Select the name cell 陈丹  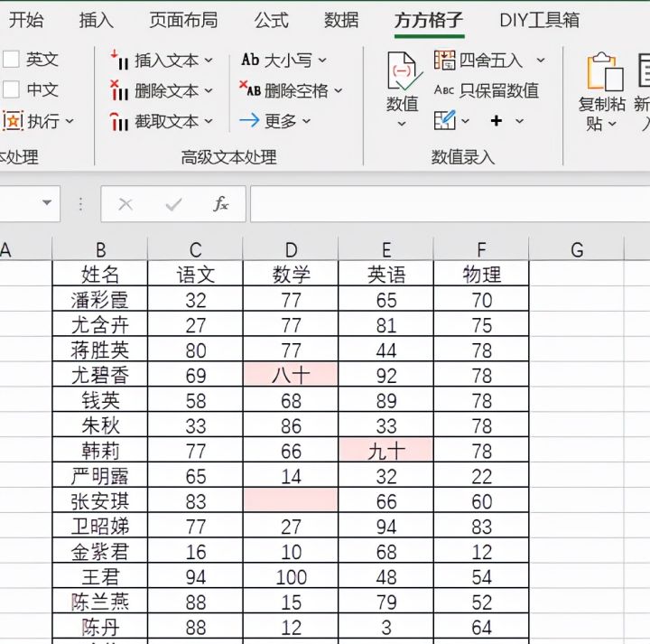pos(100,626)
